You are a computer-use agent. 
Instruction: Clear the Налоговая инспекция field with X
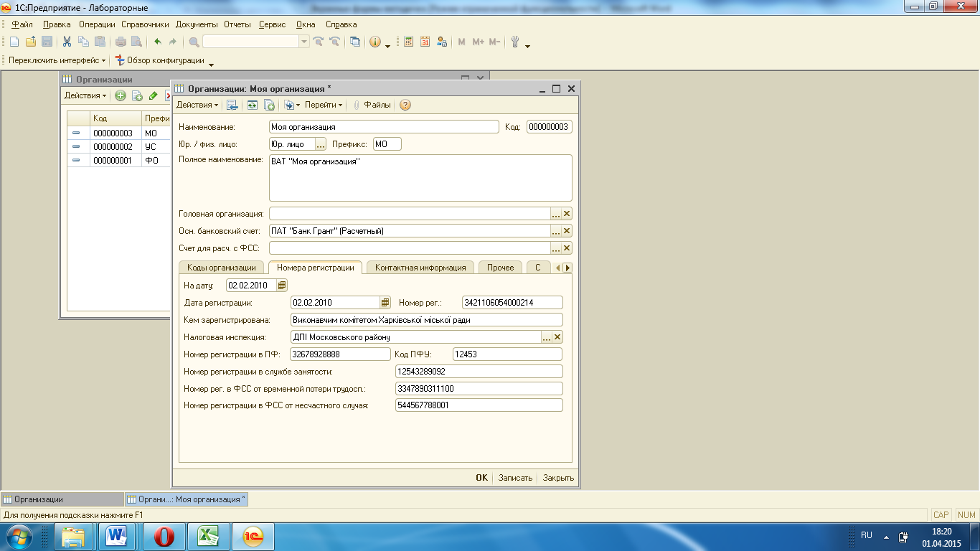point(557,337)
